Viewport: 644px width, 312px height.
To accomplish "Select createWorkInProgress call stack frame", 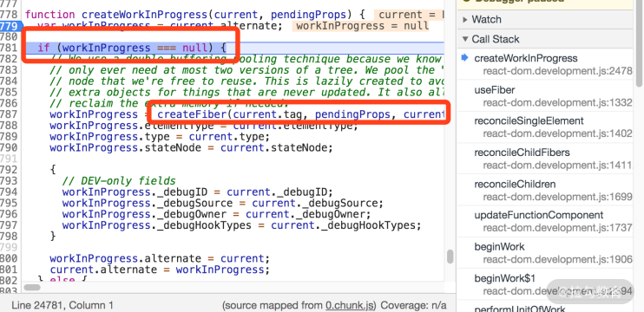I will 546,64.
